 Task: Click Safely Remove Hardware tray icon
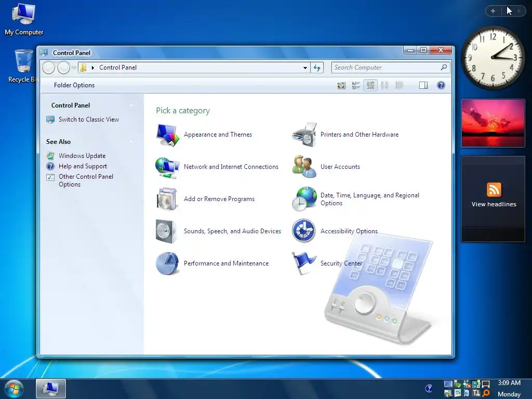coord(457,384)
